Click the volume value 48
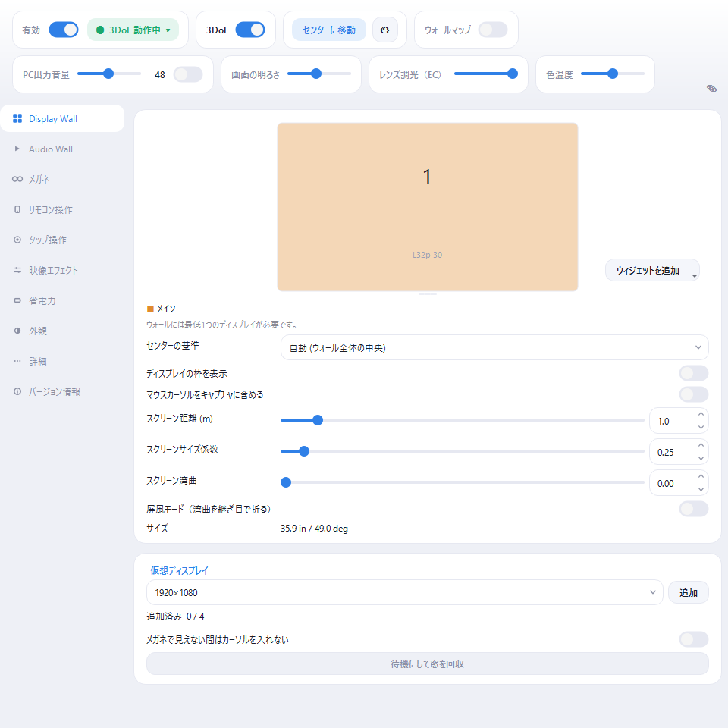The width and height of the screenshot is (728, 728). pos(160,75)
